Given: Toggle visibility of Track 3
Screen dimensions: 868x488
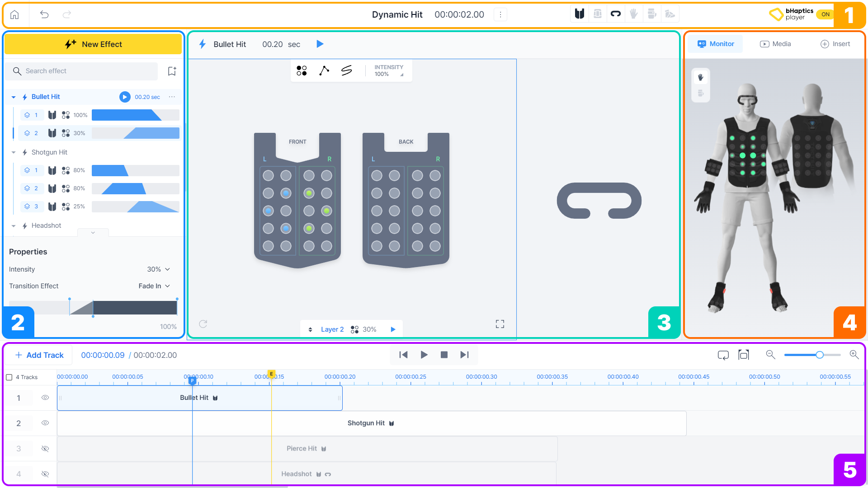Looking at the screenshot, I should click(x=45, y=448).
